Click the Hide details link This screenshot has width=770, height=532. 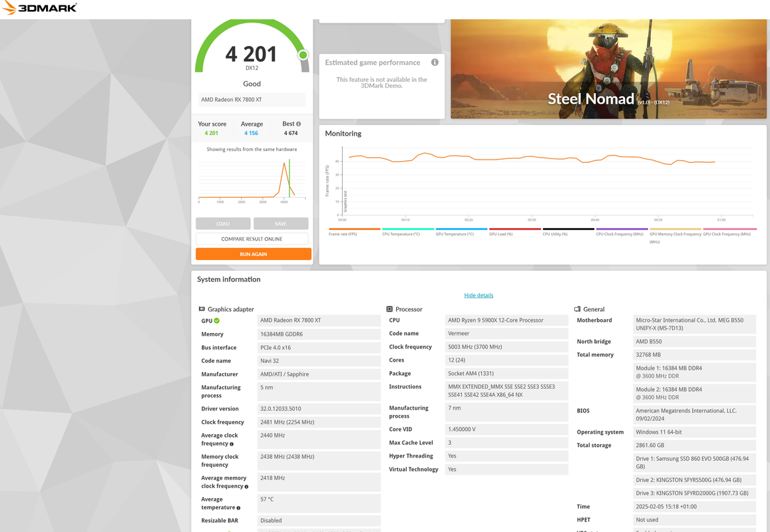[479, 295]
